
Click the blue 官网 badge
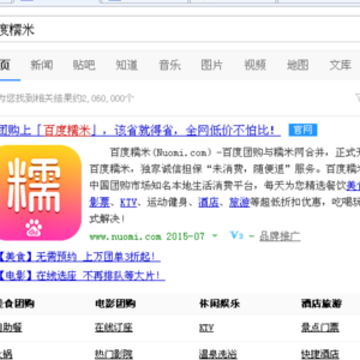click(303, 130)
